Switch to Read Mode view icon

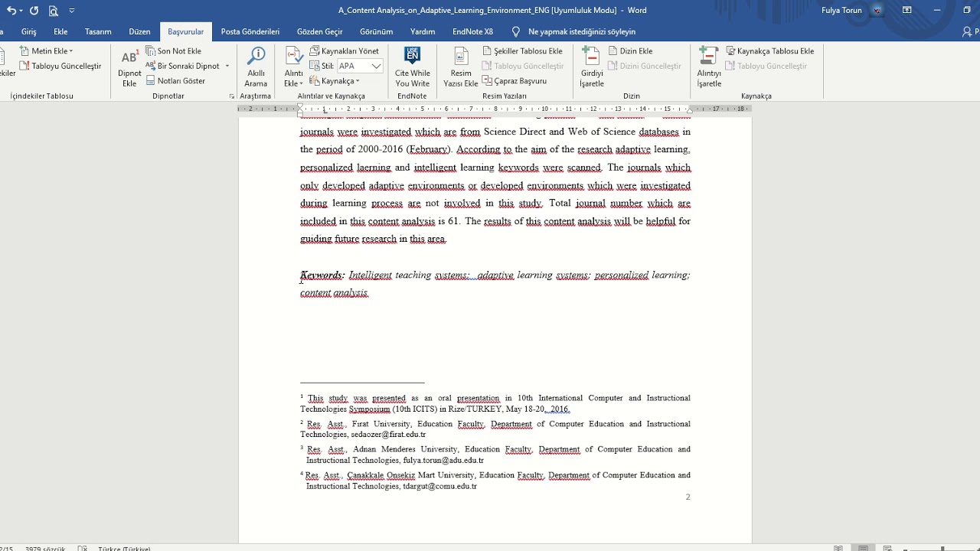(838, 548)
